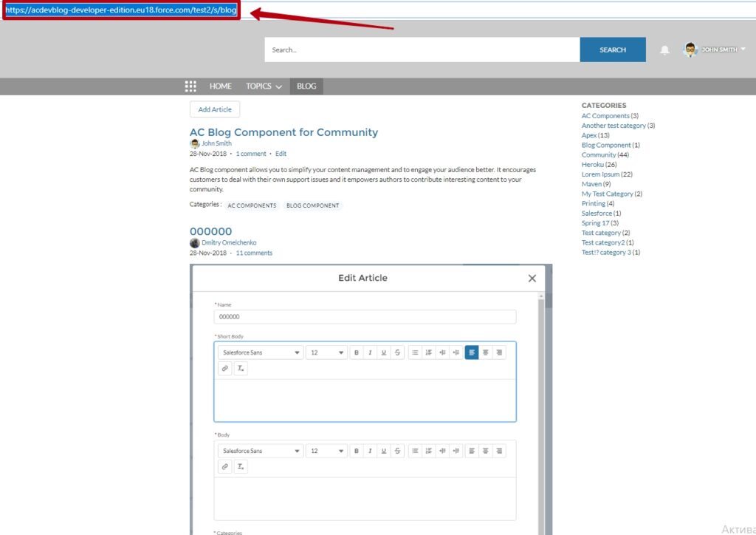This screenshot has width=756, height=535.
Task: Open John Smith author link
Action: (216, 143)
